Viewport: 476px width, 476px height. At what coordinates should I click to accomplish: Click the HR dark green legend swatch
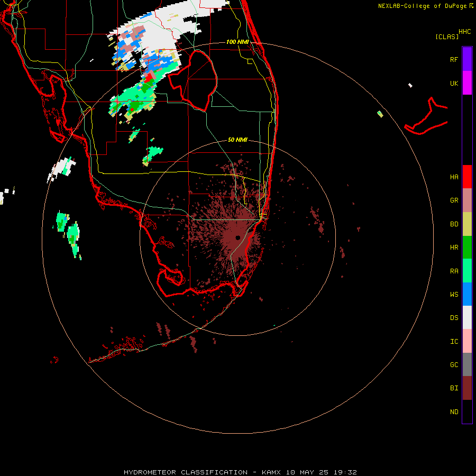tap(467, 247)
